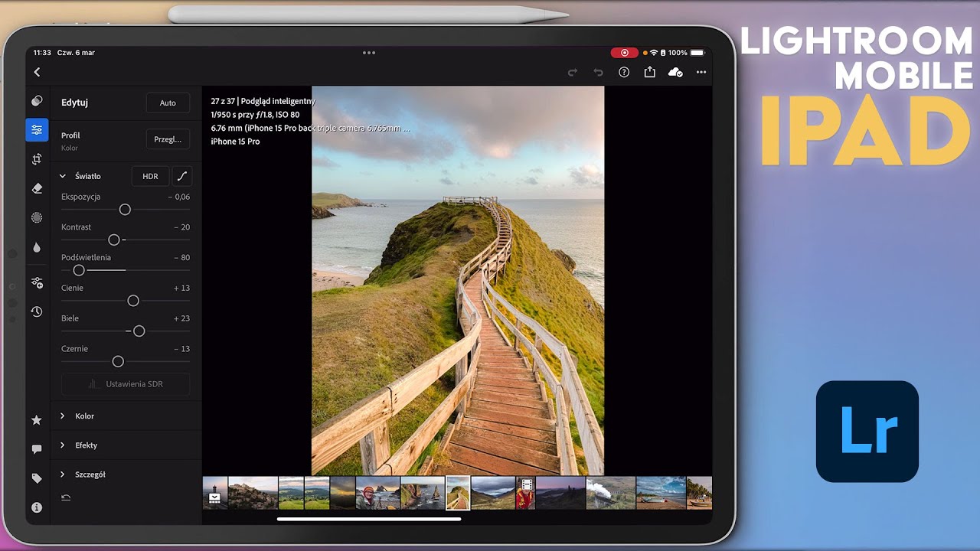Select the mountain valley clouds thumbnail
This screenshot has height=551, width=980.
tap(493, 493)
